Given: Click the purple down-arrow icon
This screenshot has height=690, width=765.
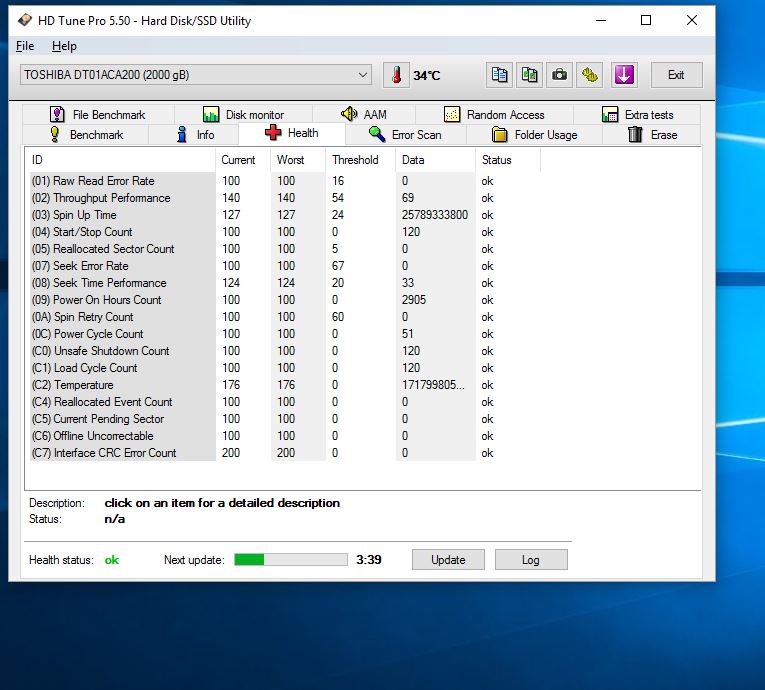Looking at the screenshot, I should [624, 75].
